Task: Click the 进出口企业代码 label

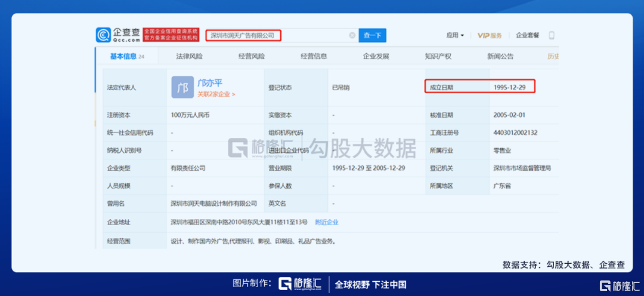Action: pyautogui.click(x=289, y=150)
